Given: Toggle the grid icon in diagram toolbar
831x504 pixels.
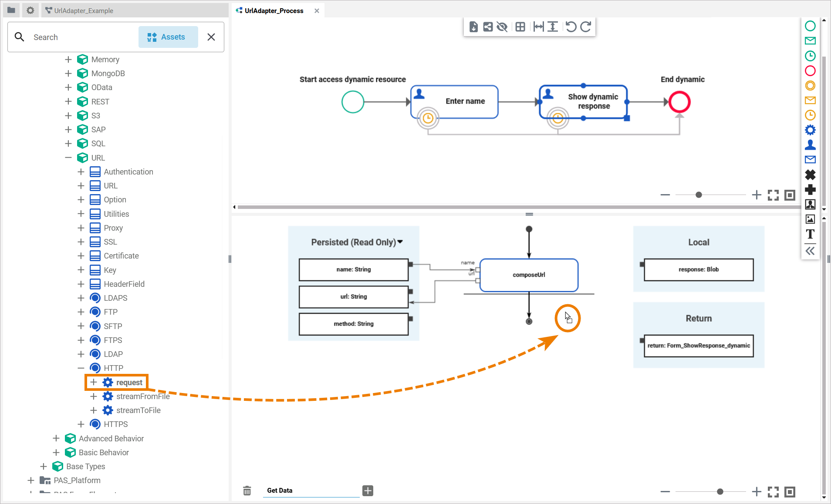Looking at the screenshot, I should [520, 27].
